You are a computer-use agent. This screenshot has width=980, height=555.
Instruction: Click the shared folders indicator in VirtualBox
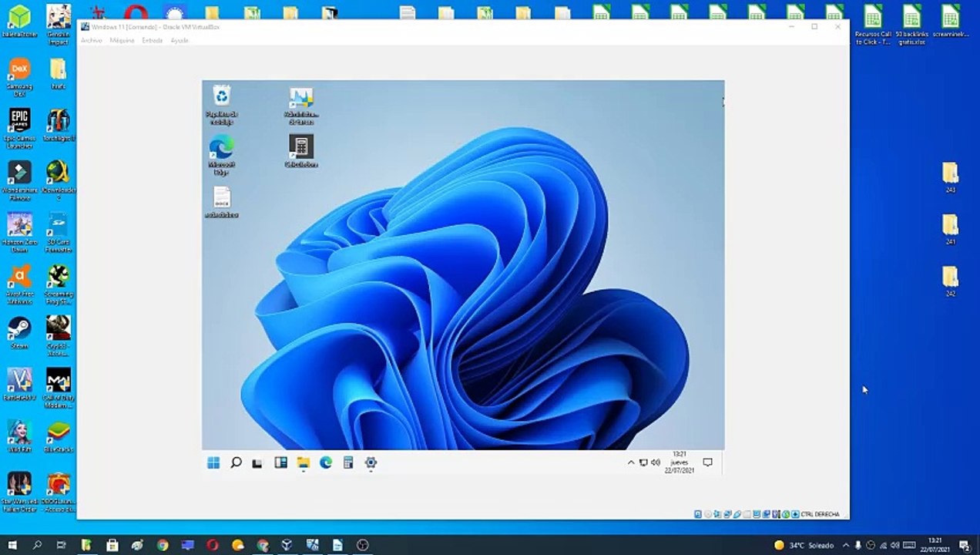tap(747, 514)
